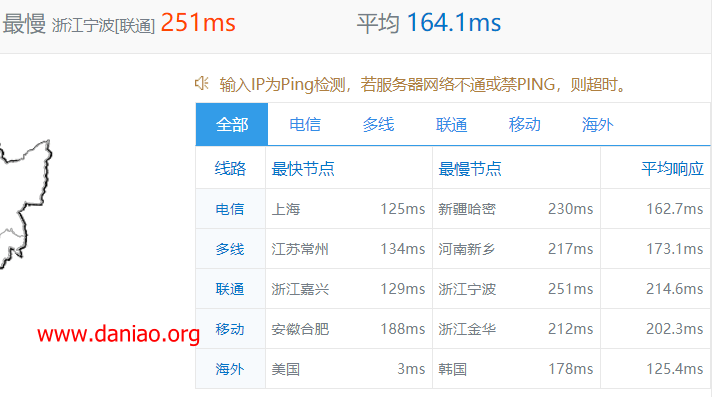Viewport: 712px width, 397px height.
Task: Click the red 251ms summary value
Action: point(198,23)
